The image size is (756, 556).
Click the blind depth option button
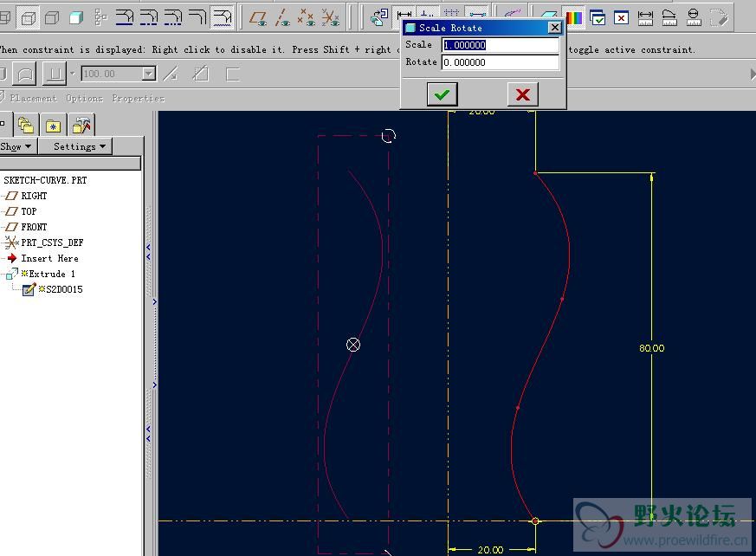[55, 74]
